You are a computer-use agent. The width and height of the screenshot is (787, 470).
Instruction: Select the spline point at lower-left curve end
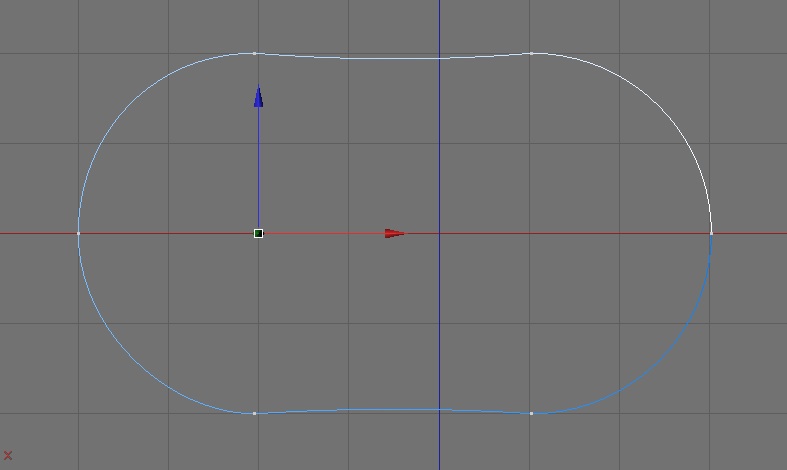tap(254, 414)
